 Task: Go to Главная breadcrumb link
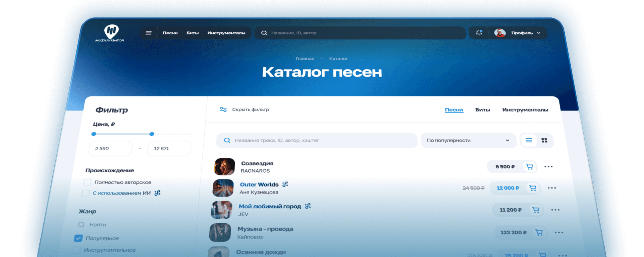(x=305, y=58)
